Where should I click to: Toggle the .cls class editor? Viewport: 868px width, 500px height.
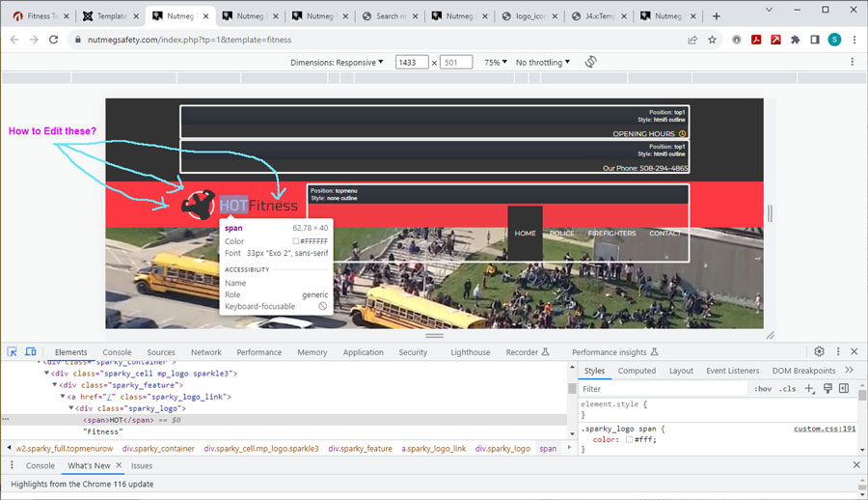[x=787, y=389]
